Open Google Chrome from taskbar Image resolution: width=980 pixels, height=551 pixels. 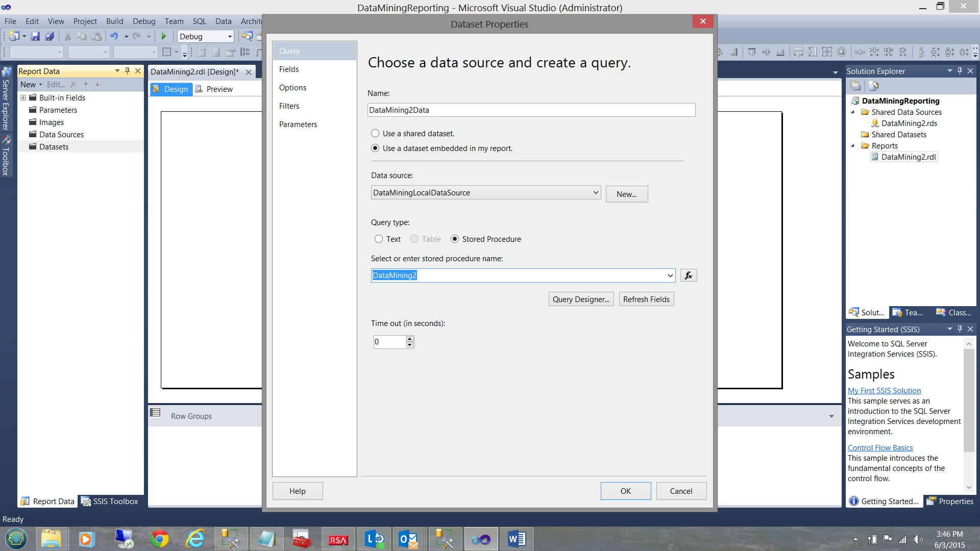point(159,539)
